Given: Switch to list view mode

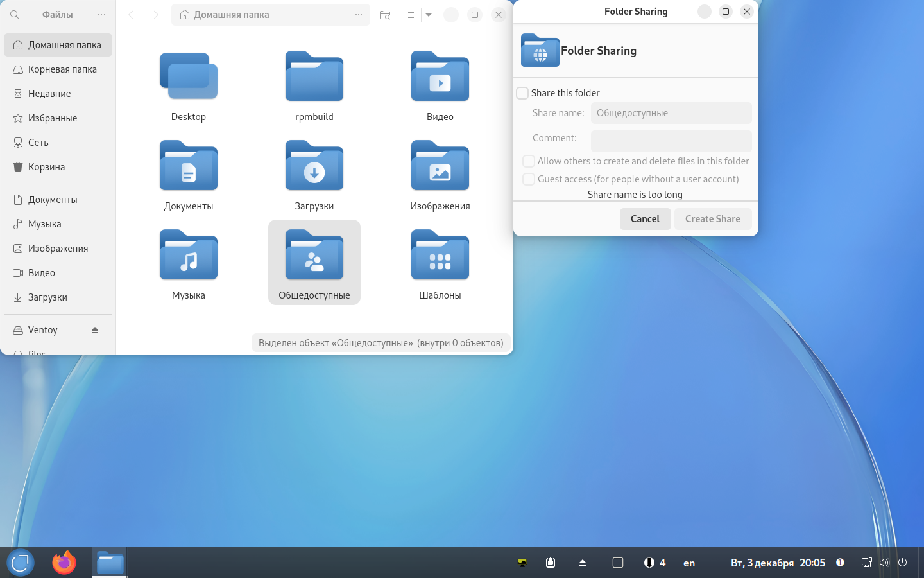Looking at the screenshot, I should pyautogui.click(x=410, y=15).
